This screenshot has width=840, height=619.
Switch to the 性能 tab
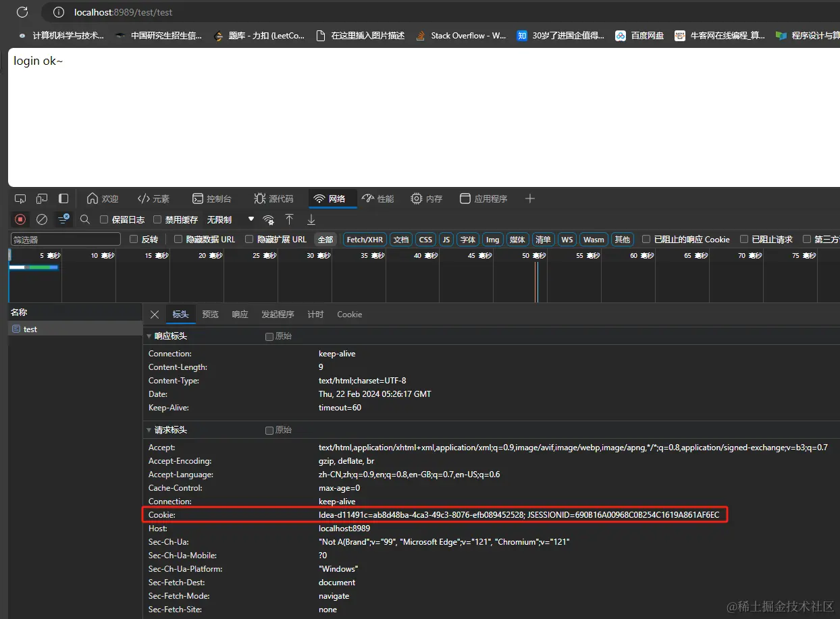pyautogui.click(x=378, y=198)
